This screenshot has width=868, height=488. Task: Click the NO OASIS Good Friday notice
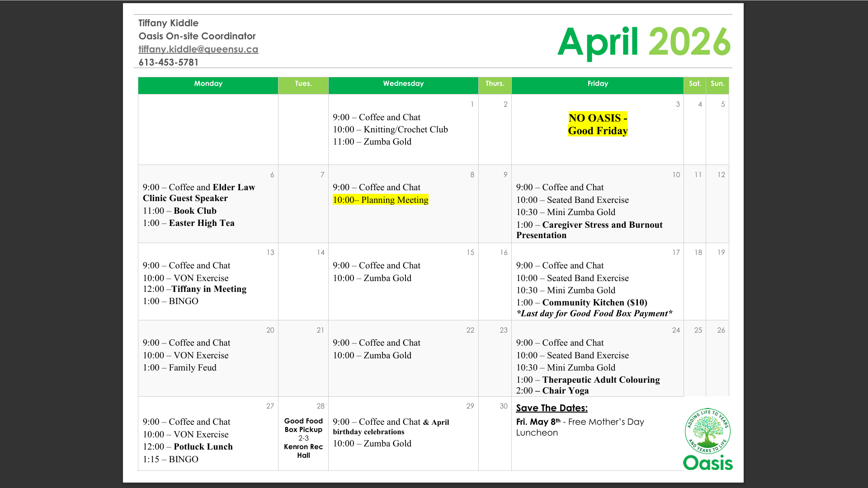click(597, 124)
